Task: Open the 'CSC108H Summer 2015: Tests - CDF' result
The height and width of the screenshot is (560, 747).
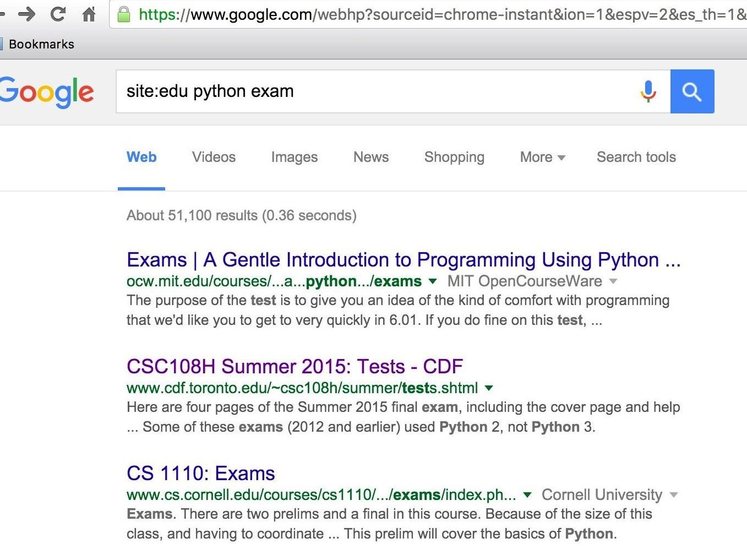Action: (295, 366)
